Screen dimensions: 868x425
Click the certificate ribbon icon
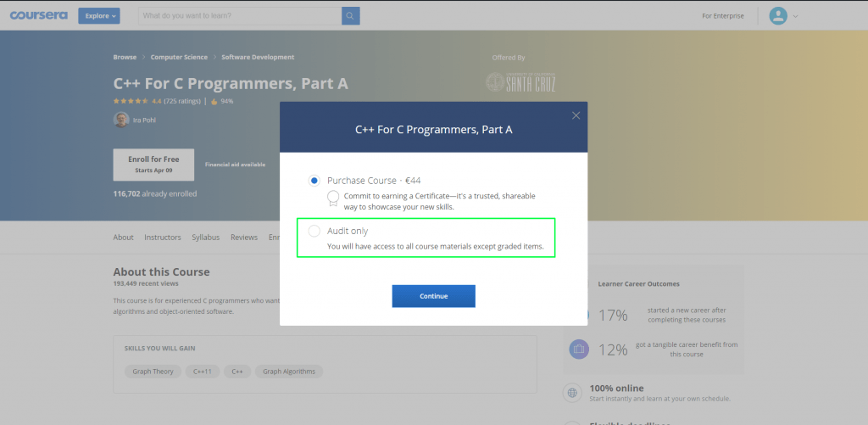pyautogui.click(x=333, y=199)
